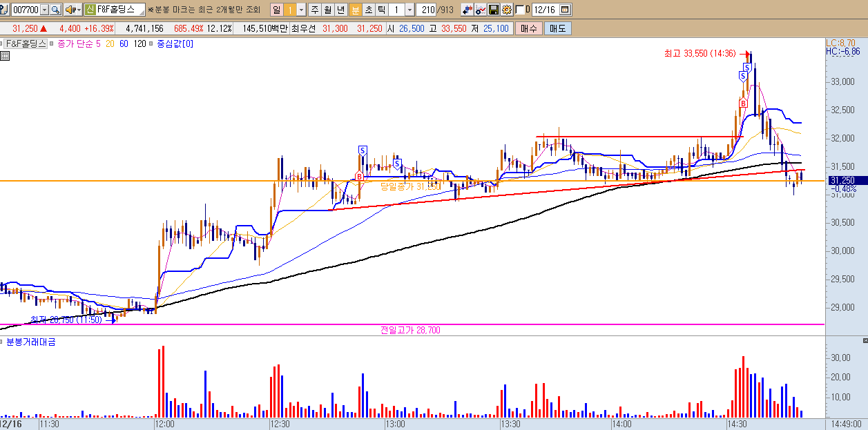The width and height of the screenshot is (868, 430).
Task: Click the stock search magnifier icon
Action: [55, 10]
